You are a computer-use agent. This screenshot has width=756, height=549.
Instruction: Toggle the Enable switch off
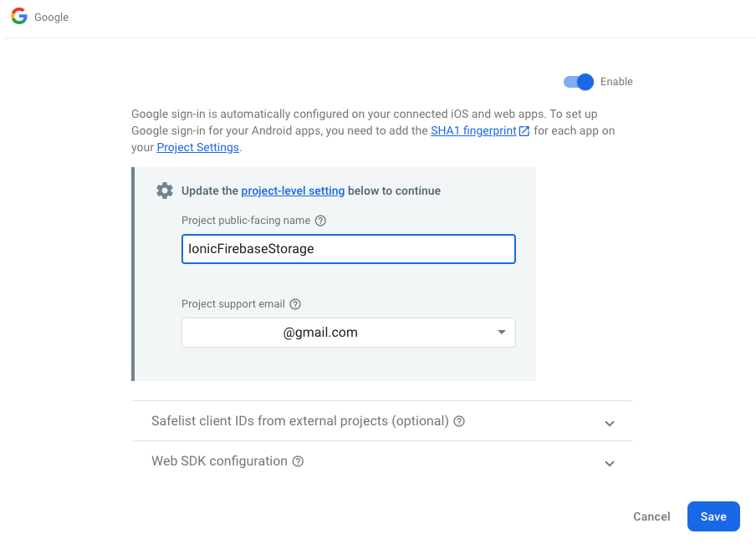pyautogui.click(x=579, y=82)
